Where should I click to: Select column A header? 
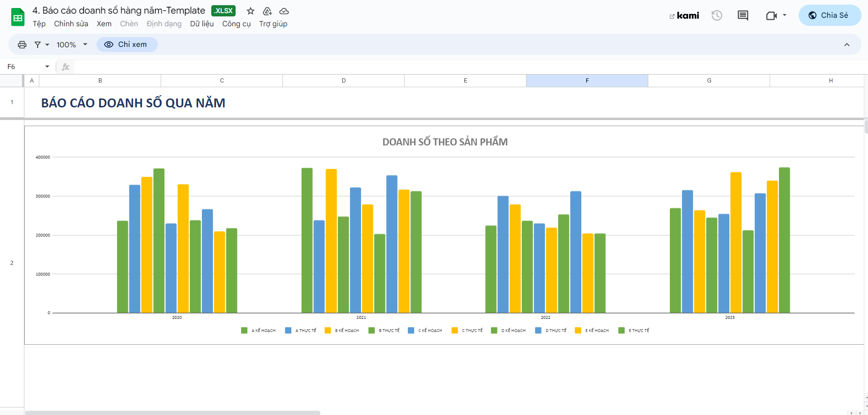tap(32, 81)
